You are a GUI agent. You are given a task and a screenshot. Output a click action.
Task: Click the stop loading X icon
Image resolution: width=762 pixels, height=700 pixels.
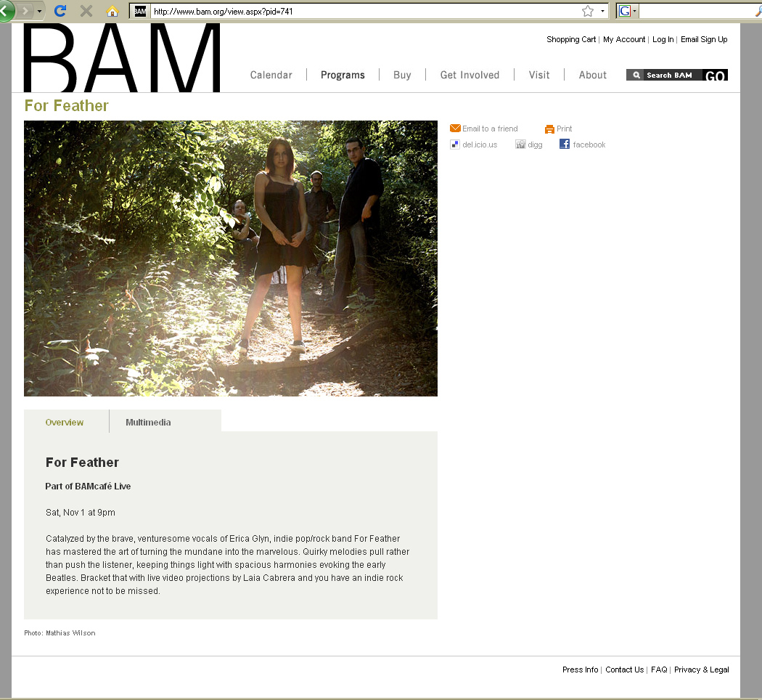(x=86, y=11)
